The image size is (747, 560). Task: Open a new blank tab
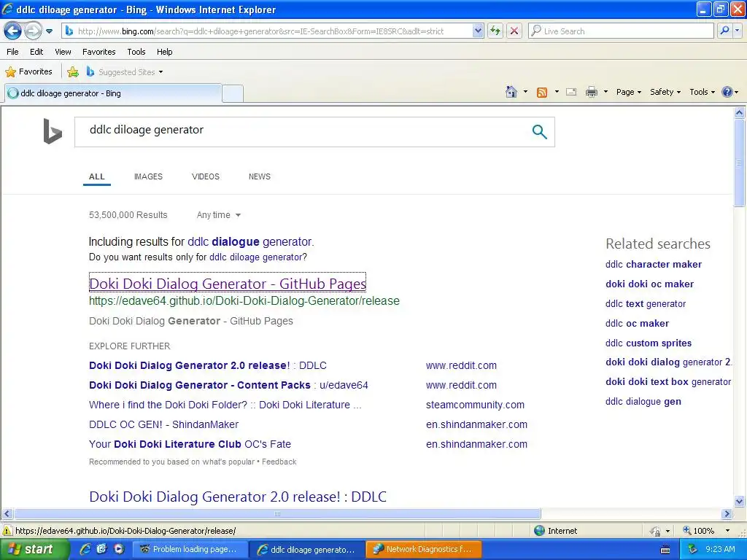(233, 93)
